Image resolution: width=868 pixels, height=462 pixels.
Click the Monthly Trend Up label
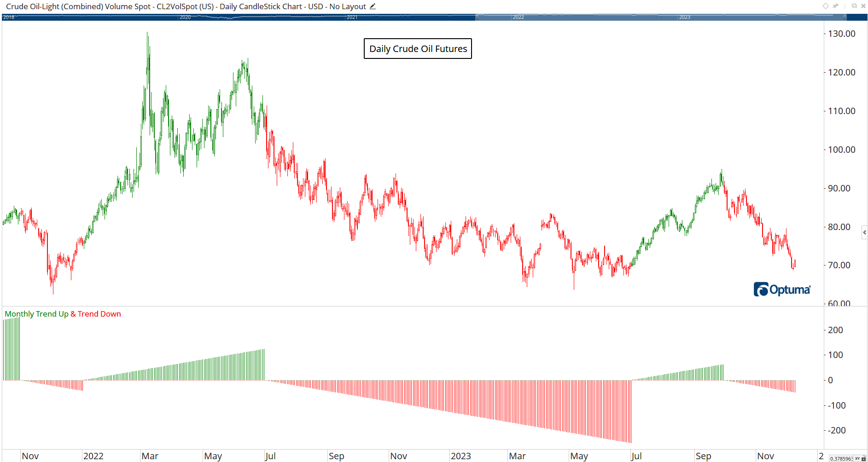(x=36, y=314)
